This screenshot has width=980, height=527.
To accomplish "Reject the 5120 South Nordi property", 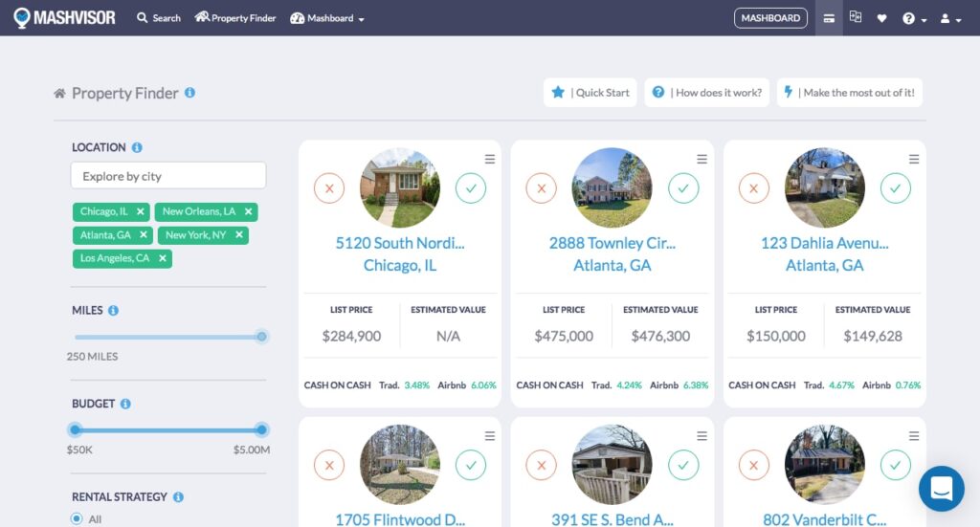I will tap(329, 188).
